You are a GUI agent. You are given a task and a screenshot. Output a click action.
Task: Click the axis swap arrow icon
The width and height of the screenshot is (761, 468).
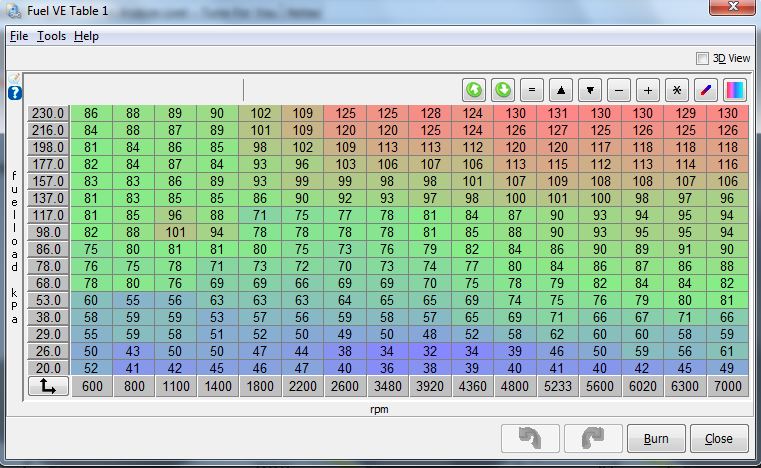click(48, 386)
